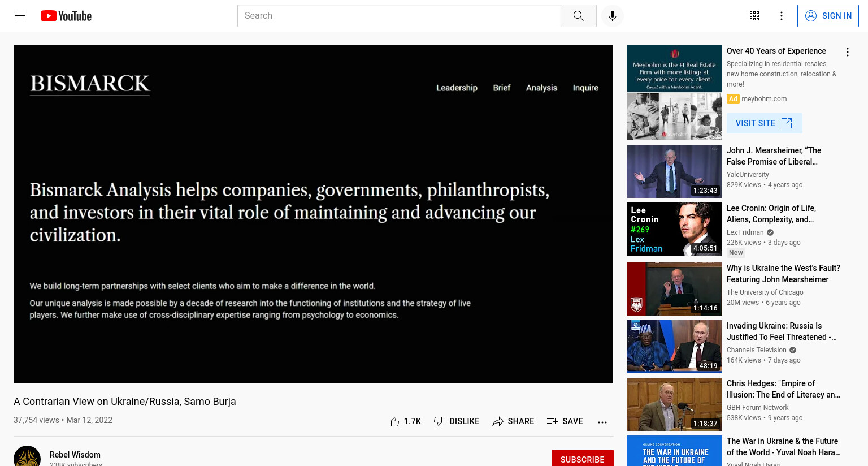Select the video title 'A Contrarian View on Ukraine/Russia'

coord(125,402)
